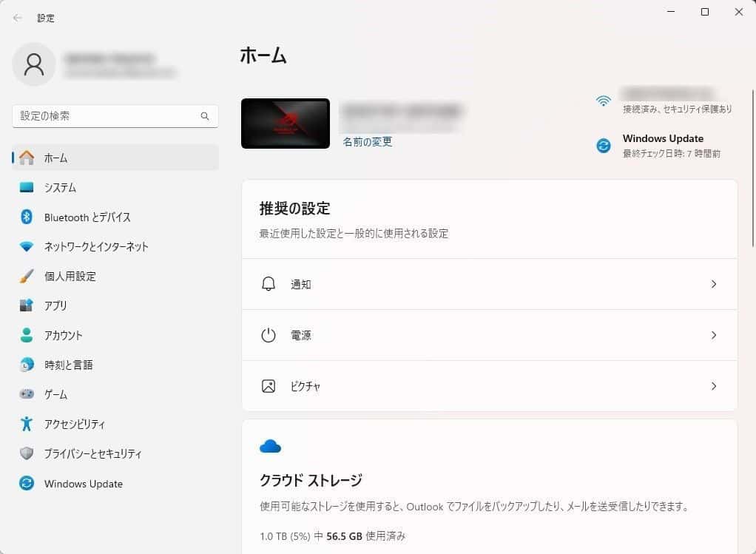Click 56.5 GB 使用済み storage text
Image resolution: width=756 pixels, height=554 pixels.
[366, 536]
